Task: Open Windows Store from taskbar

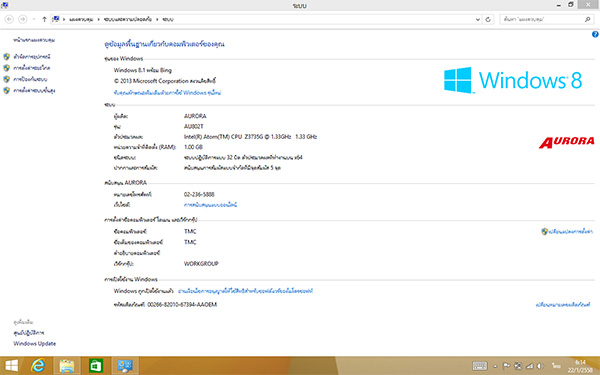Action: (96, 366)
